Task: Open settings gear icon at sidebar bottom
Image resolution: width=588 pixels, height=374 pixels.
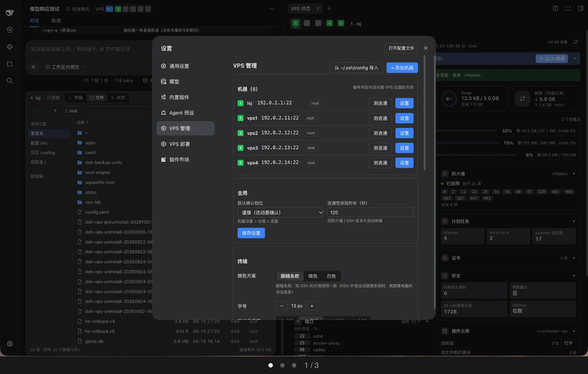Action: pyautogui.click(x=10, y=344)
